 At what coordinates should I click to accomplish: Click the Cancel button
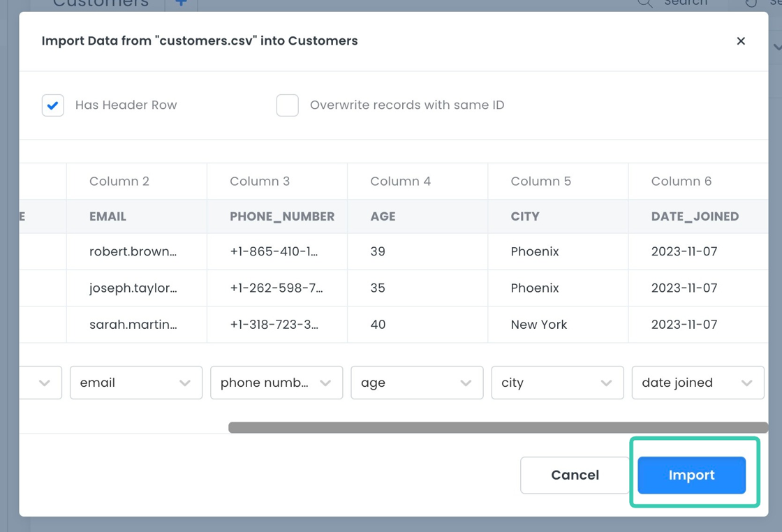point(575,475)
